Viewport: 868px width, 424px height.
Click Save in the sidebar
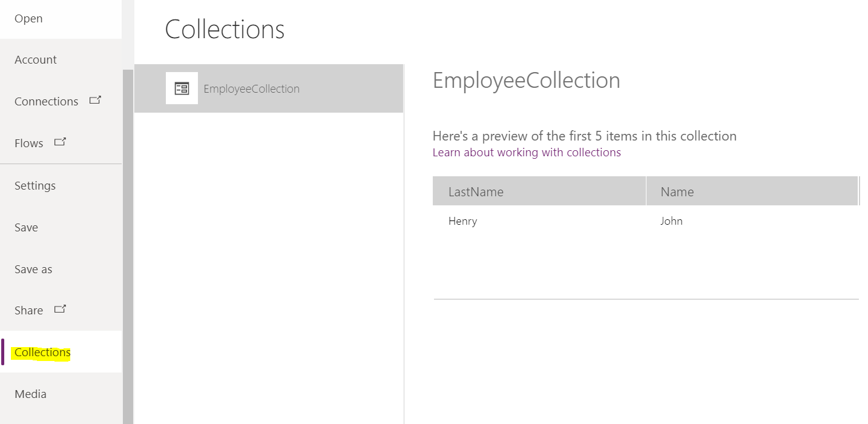pos(26,227)
